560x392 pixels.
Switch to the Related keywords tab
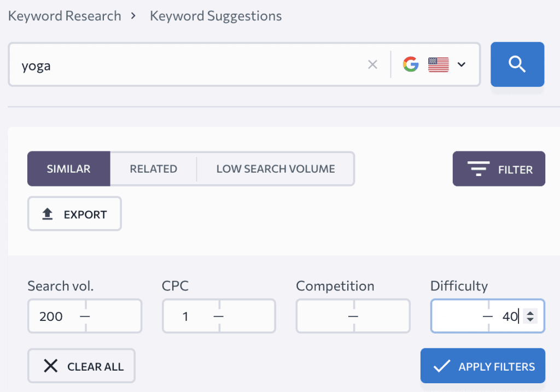(x=154, y=168)
